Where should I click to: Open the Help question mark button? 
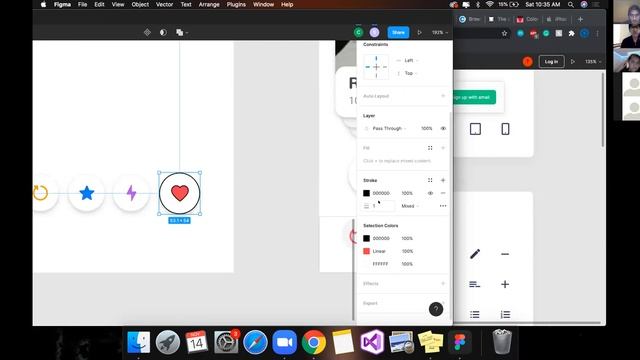[x=436, y=309]
